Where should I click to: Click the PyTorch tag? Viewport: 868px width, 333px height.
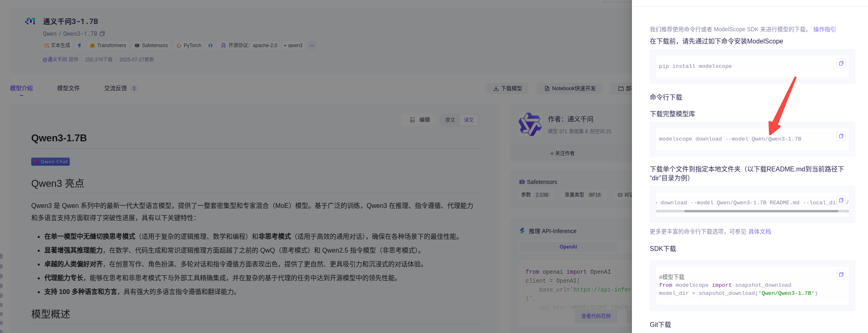[x=189, y=45]
